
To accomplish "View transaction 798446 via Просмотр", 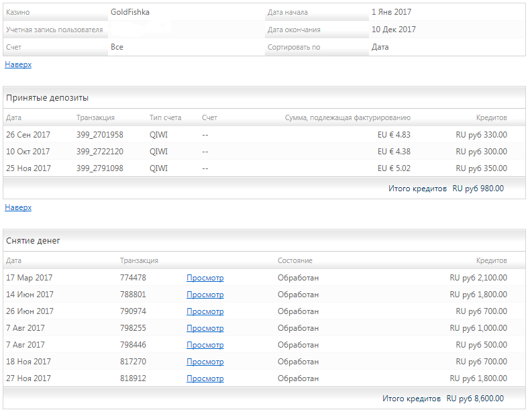I will pos(205,345).
